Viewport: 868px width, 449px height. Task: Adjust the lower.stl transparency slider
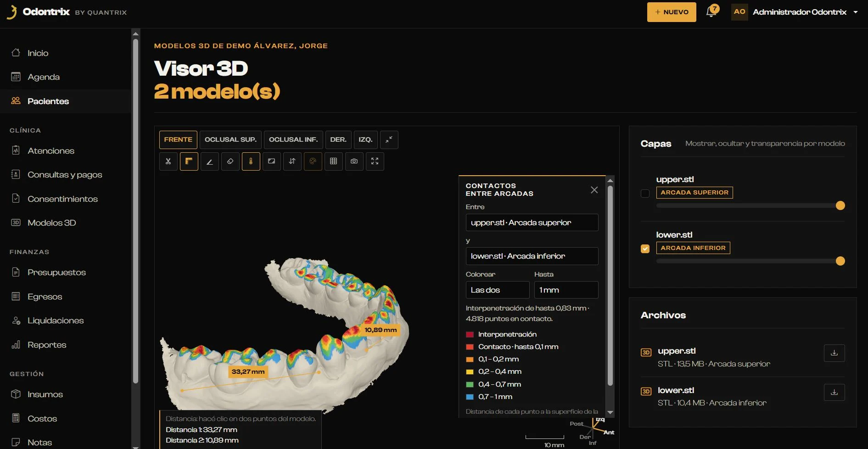[x=750, y=261]
